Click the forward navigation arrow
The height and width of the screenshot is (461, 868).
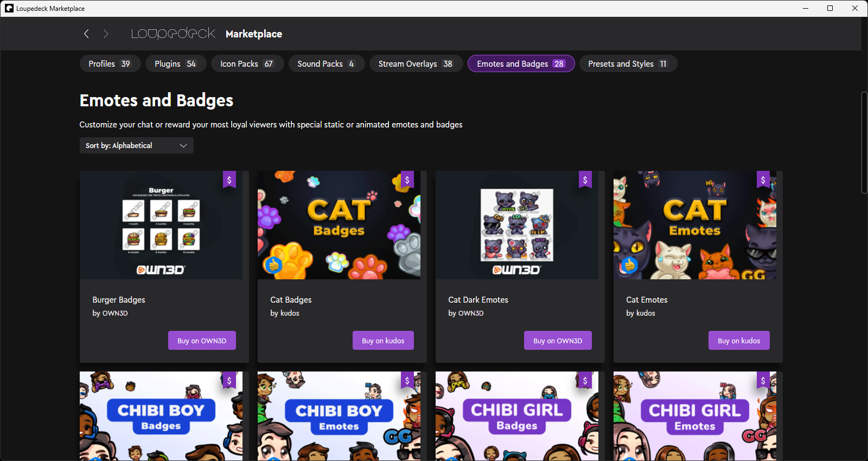coord(106,34)
